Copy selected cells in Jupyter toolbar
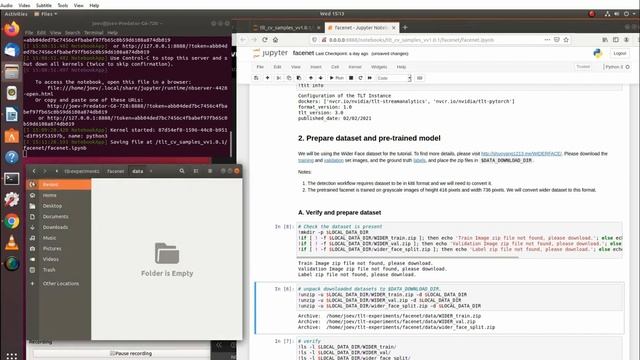The width and height of the screenshot is (640, 360). click(289, 78)
